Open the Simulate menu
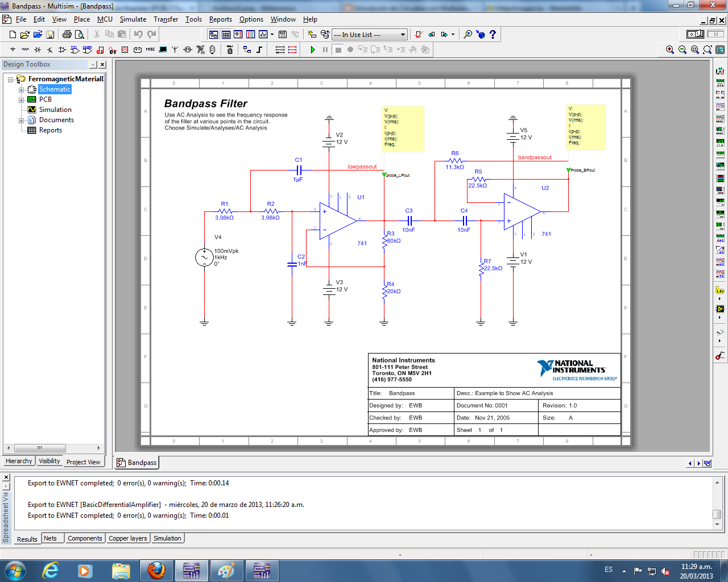728x582 pixels. (x=133, y=19)
